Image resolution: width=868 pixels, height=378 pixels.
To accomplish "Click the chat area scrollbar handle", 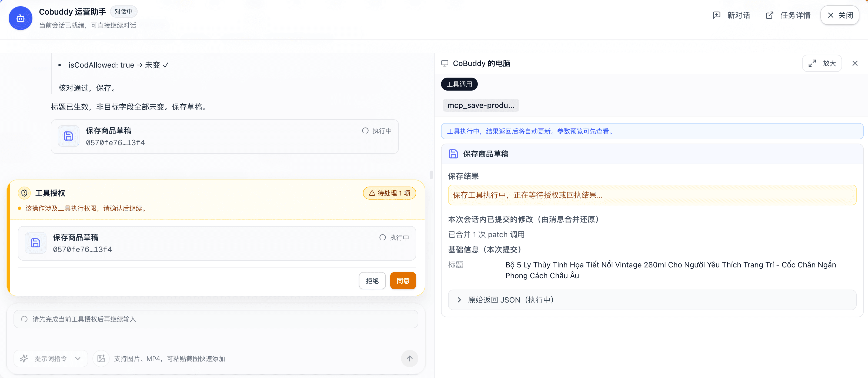I will point(431,175).
